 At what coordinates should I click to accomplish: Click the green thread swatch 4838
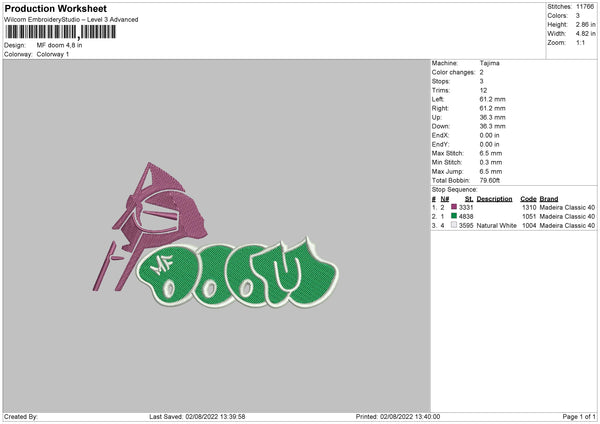coord(454,216)
